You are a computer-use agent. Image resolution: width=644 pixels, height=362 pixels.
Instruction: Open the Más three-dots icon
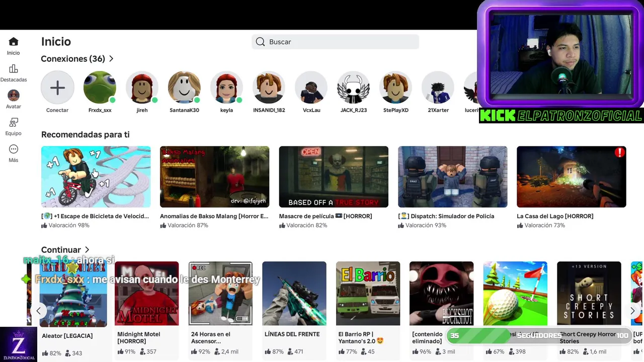(x=14, y=149)
